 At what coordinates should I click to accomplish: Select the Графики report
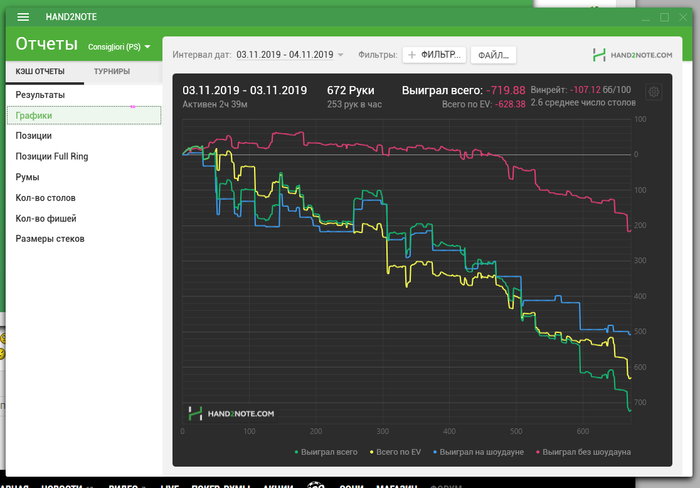pyautogui.click(x=84, y=115)
